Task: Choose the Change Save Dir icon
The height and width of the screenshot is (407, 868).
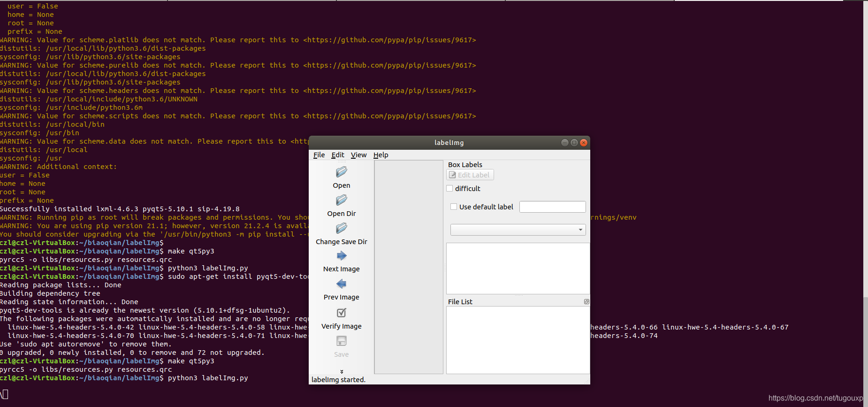Action: click(342, 229)
